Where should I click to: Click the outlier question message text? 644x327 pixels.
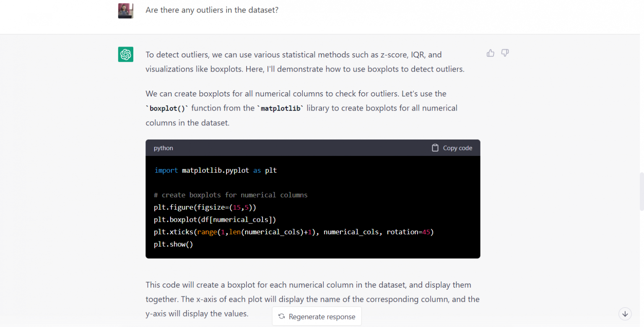click(212, 10)
